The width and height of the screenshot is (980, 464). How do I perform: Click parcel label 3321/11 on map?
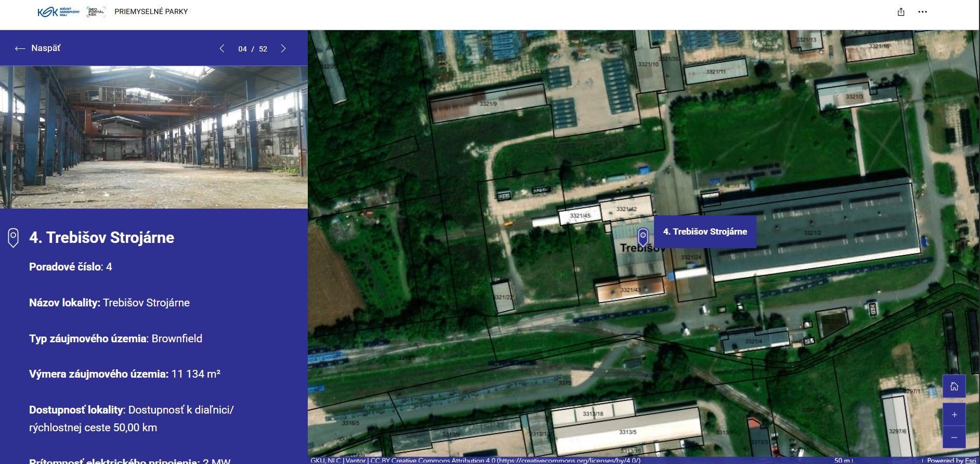tap(715, 72)
